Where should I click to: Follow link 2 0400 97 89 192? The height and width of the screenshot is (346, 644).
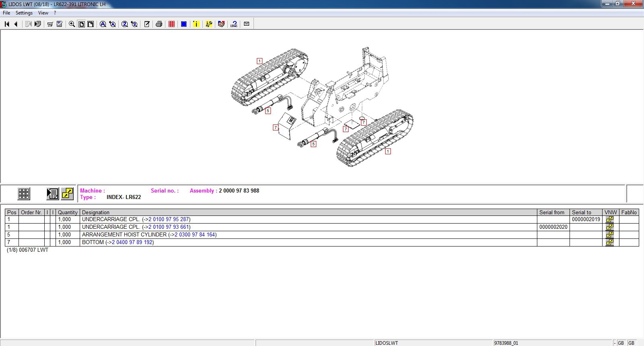pos(132,242)
